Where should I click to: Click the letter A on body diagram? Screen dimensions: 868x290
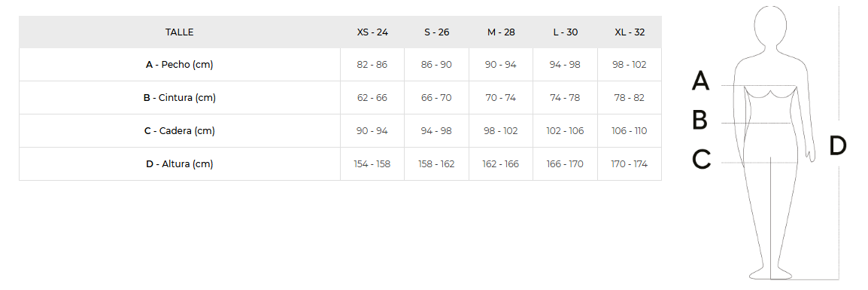(700, 81)
